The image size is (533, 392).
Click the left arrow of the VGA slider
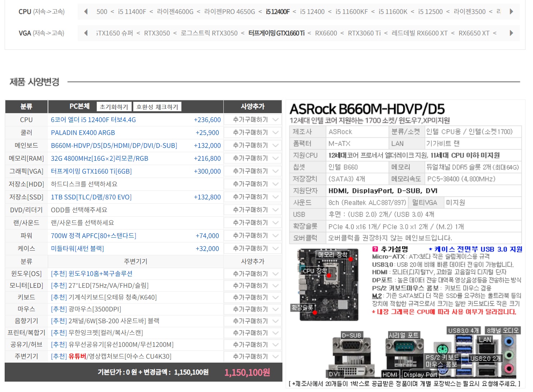(86, 33)
